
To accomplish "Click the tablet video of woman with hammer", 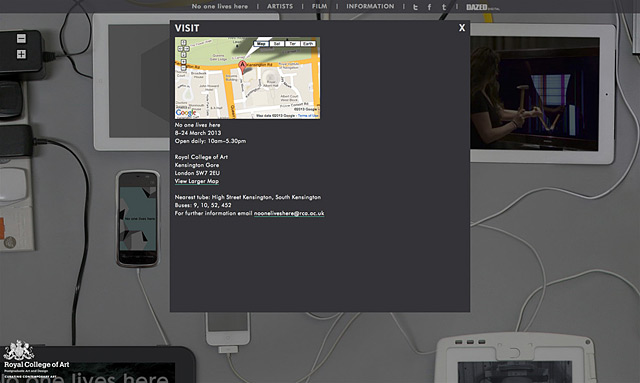I will [x=535, y=93].
